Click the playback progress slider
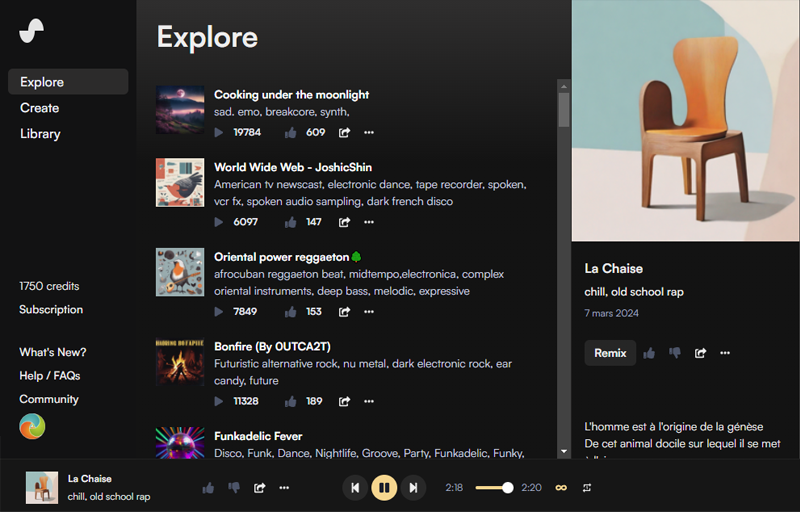800x512 pixels. click(x=494, y=488)
